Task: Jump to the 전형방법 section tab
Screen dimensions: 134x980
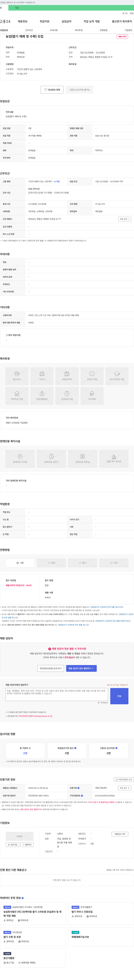Action: [103, 30]
